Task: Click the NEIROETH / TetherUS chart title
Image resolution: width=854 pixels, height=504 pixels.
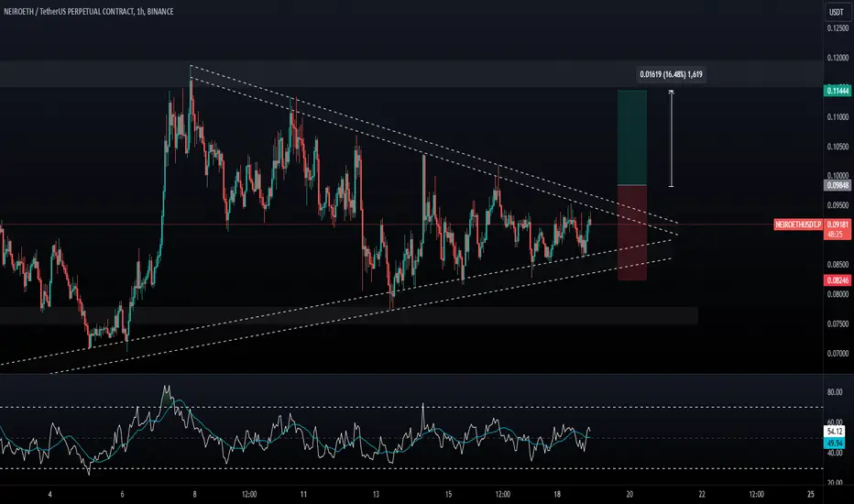Action: 89,11
